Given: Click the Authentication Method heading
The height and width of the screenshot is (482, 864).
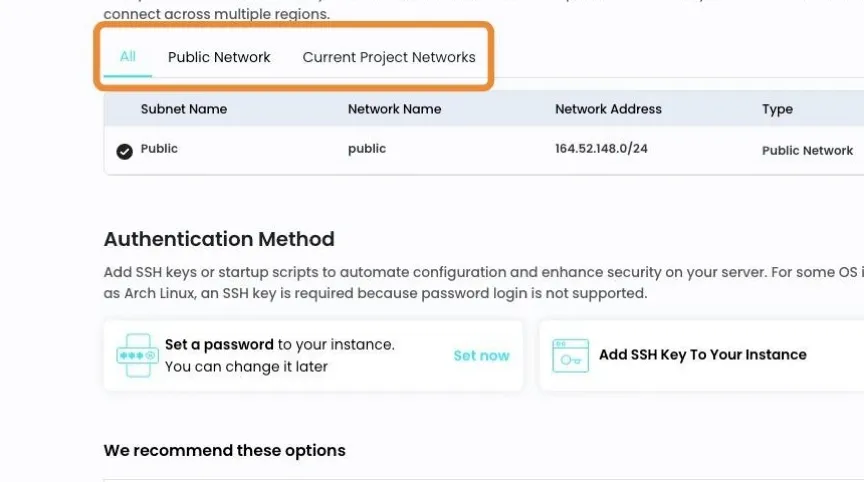Looking at the screenshot, I should click(219, 239).
